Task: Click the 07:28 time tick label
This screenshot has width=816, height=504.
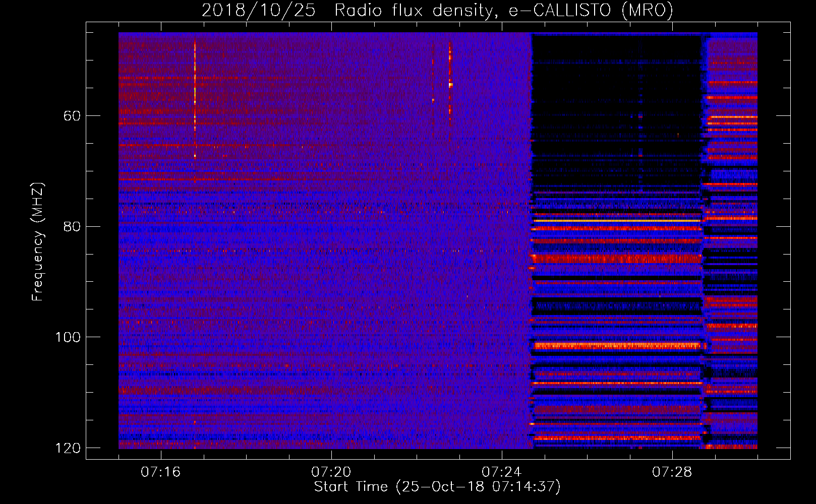Action: 672,472
